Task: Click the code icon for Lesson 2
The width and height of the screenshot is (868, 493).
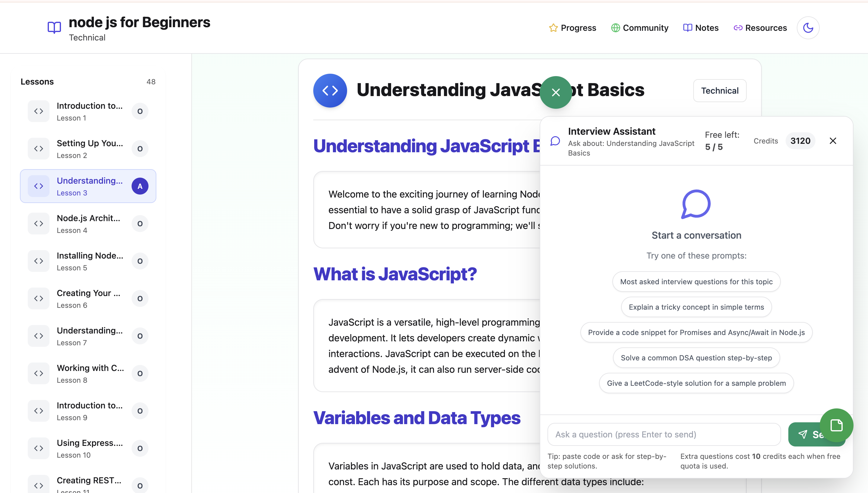Action: 39,149
